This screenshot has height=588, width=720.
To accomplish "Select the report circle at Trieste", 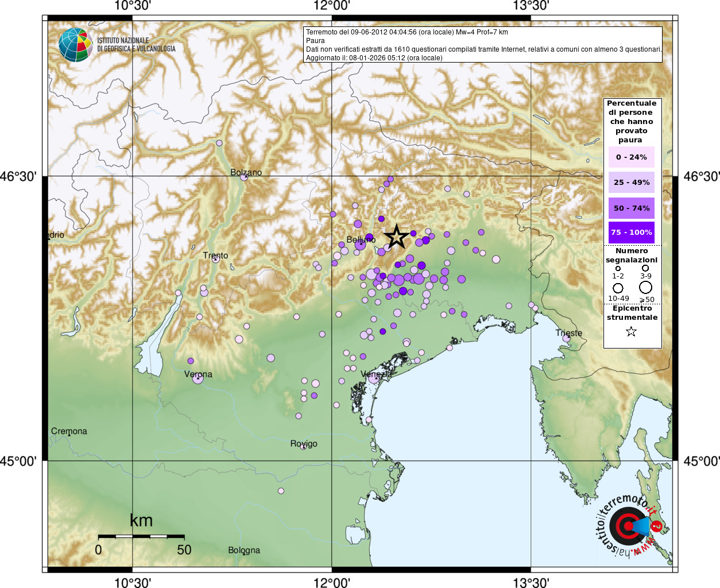I will (x=566, y=338).
